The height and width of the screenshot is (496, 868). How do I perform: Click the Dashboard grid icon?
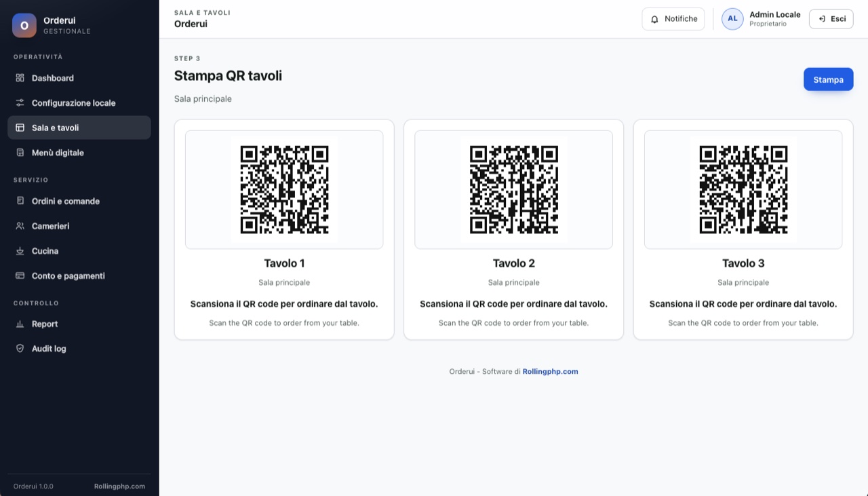(20, 78)
